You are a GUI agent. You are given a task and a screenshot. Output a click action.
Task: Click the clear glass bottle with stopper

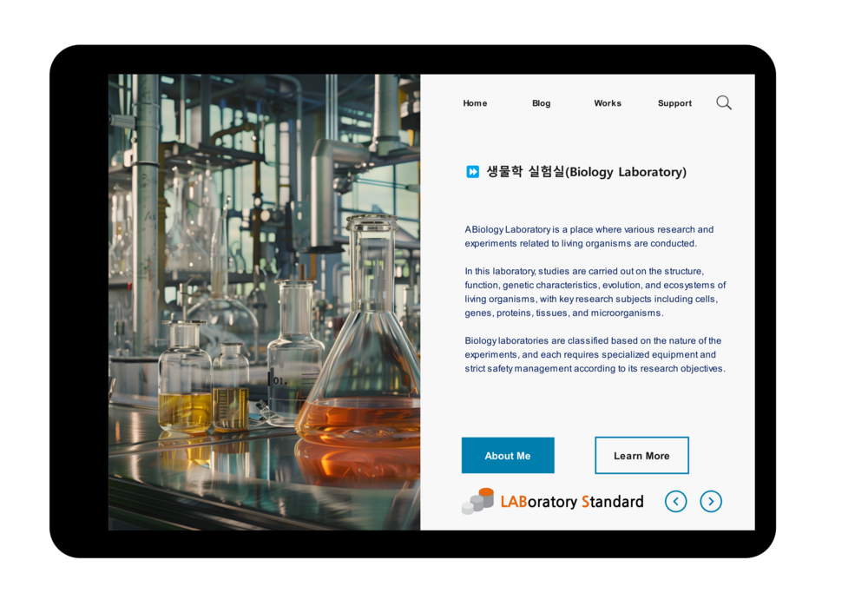tap(295, 356)
